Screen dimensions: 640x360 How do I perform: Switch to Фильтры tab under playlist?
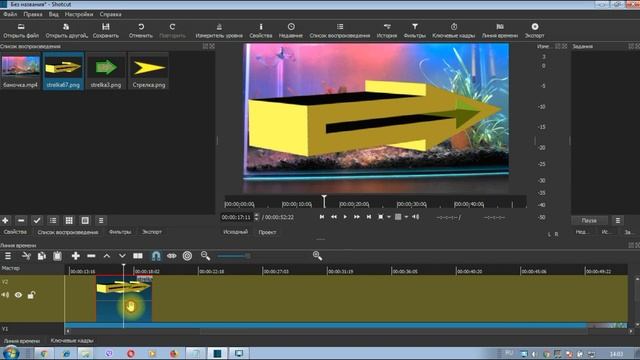(120, 232)
